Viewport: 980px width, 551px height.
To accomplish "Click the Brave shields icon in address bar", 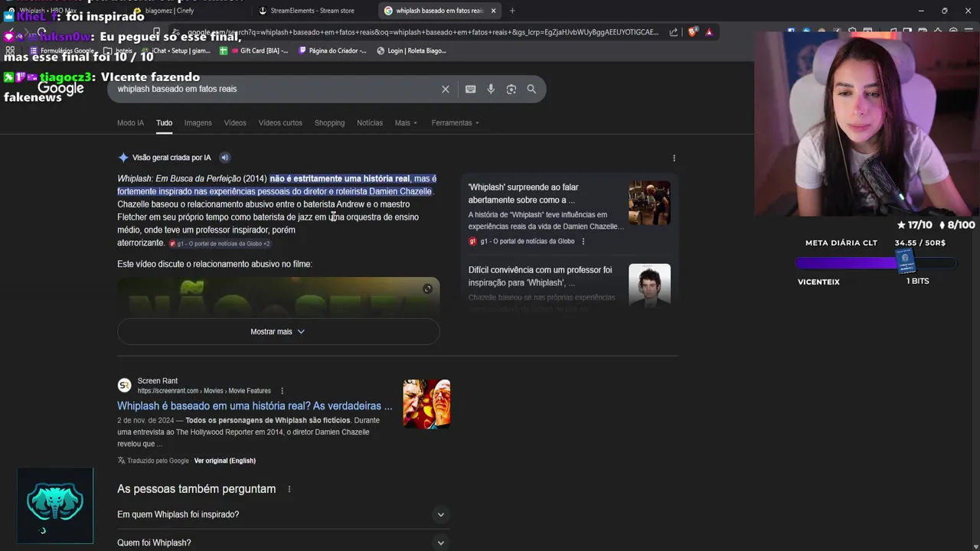I will (x=693, y=32).
